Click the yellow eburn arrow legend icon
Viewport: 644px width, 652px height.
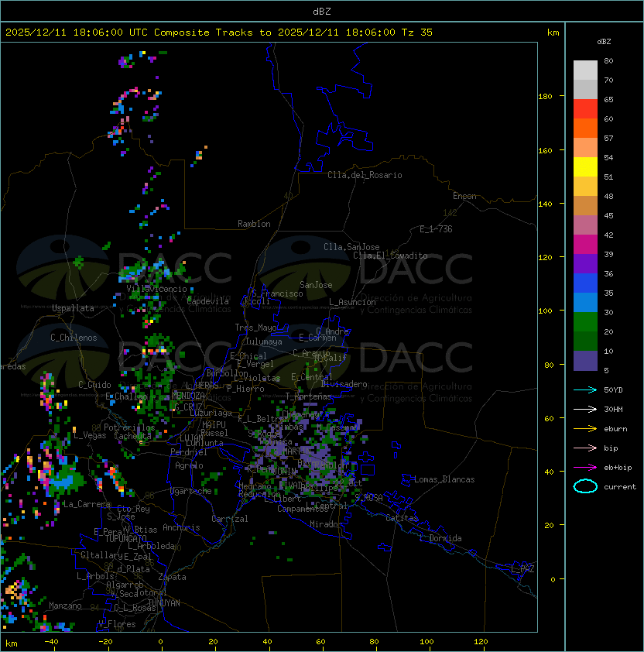click(585, 429)
